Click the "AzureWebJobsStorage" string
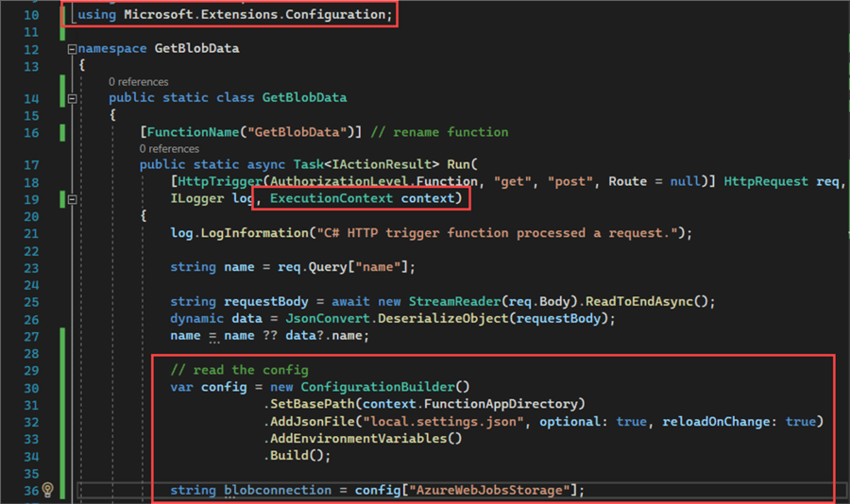 489,490
